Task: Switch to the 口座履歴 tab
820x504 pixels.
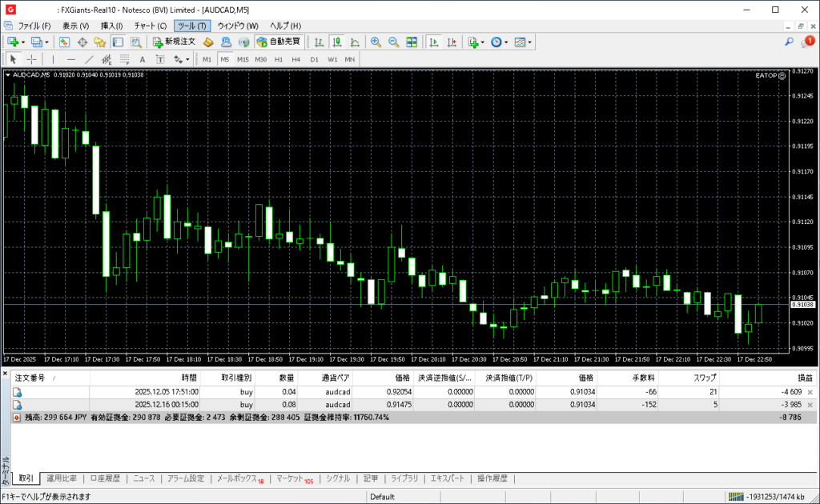Action: point(104,478)
